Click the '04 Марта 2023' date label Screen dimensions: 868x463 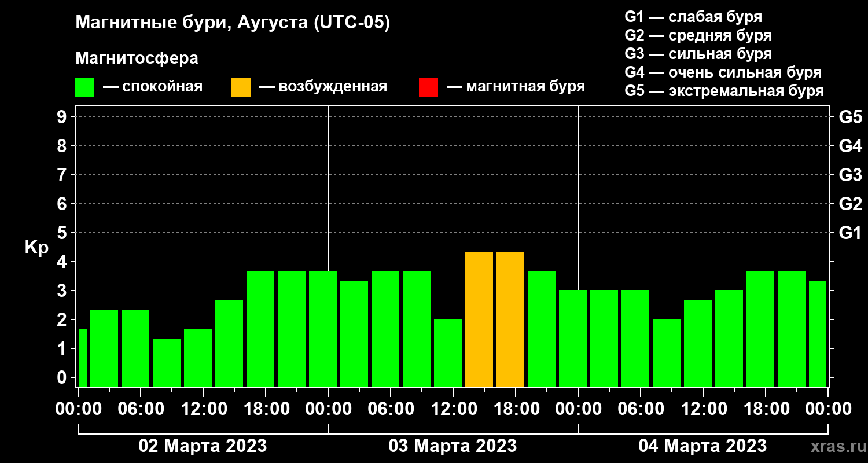703,446
